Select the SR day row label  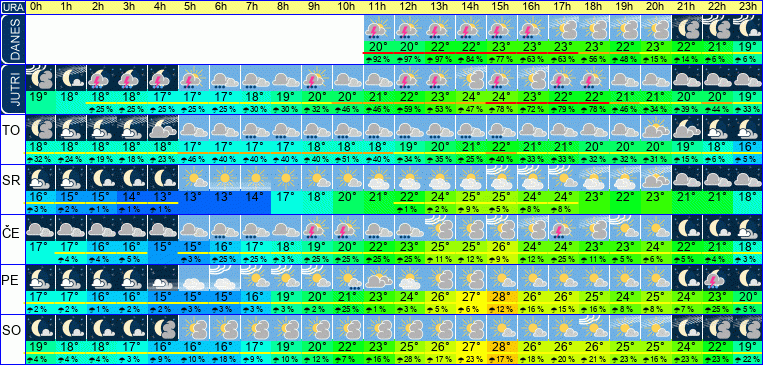point(12,180)
